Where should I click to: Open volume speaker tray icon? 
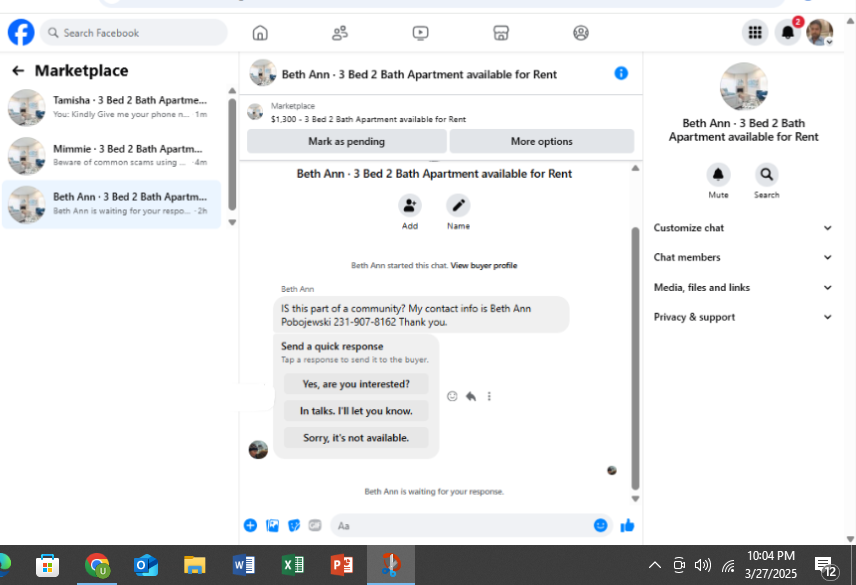pyautogui.click(x=703, y=565)
